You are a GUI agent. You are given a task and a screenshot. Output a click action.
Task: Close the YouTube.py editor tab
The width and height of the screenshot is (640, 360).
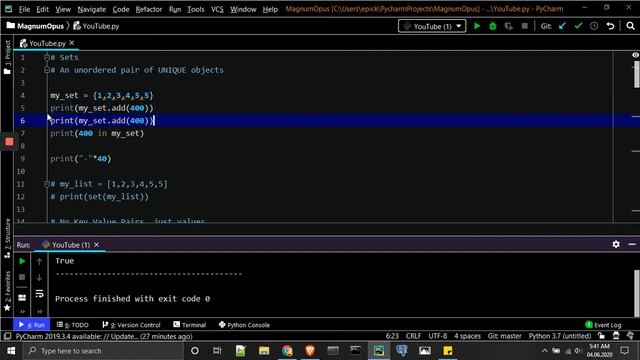72,42
